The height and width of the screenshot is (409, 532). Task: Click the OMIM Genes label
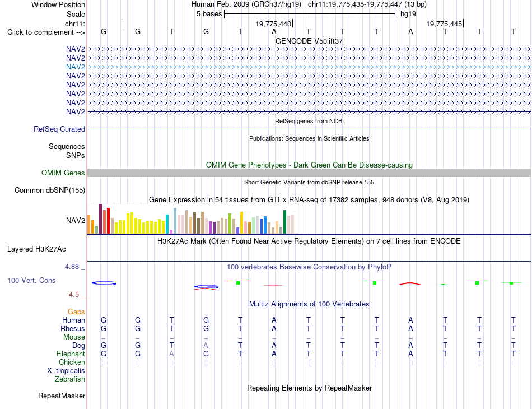click(x=63, y=173)
